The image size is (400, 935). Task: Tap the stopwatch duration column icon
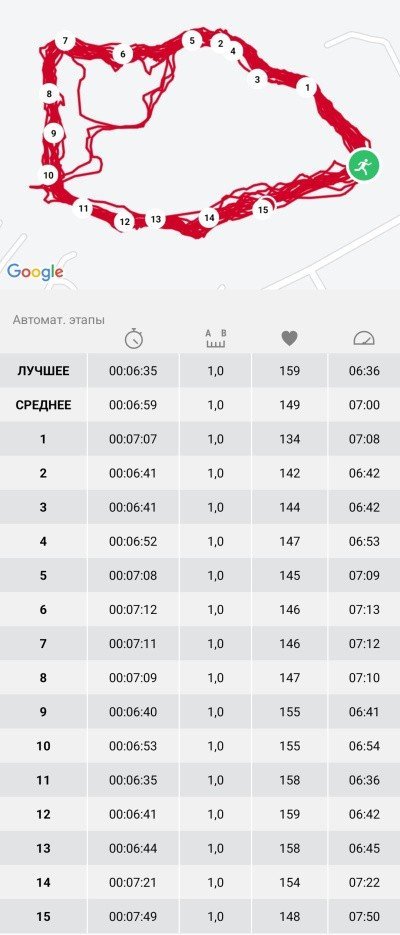click(x=134, y=339)
